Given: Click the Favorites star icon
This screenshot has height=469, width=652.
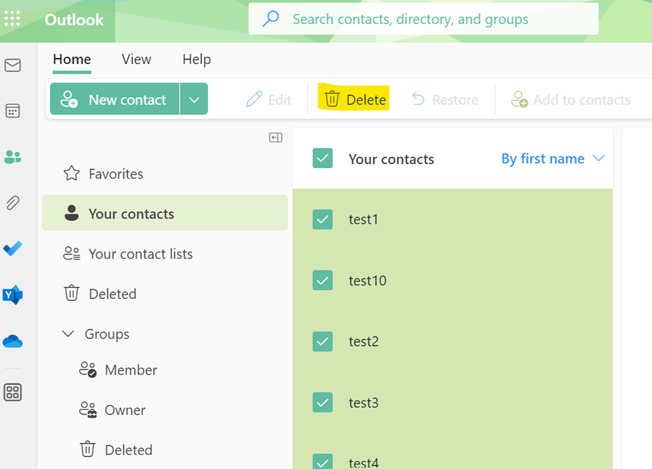Looking at the screenshot, I should 72,173.
